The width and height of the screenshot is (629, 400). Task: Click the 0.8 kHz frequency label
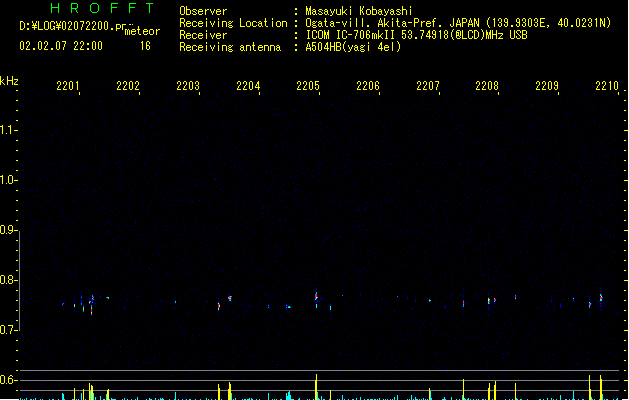[8, 280]
